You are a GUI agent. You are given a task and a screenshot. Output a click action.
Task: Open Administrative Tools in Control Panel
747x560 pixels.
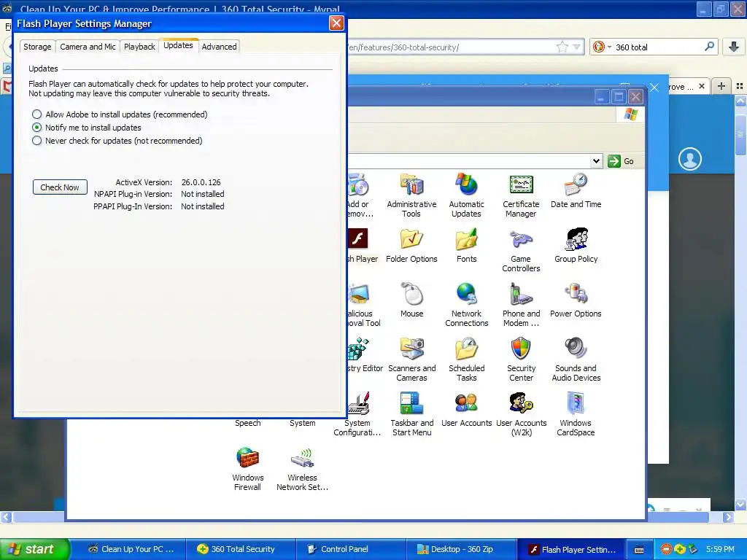(x=411, y=195)
